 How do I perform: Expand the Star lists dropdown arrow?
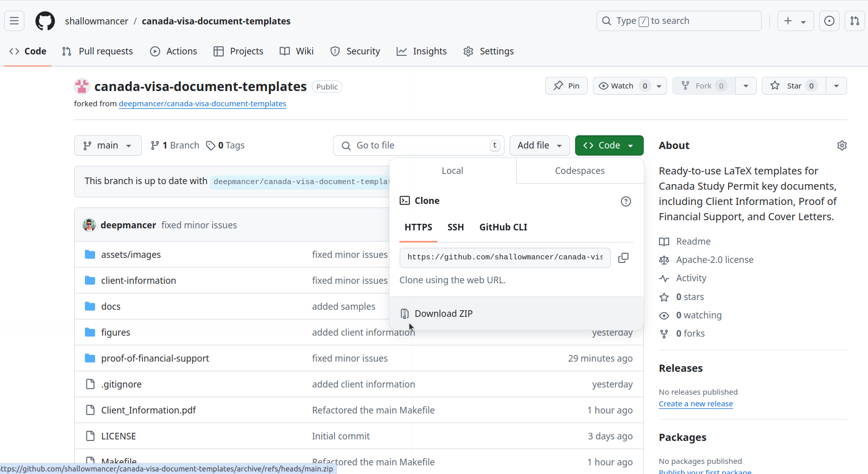click(x=836, y=86)
